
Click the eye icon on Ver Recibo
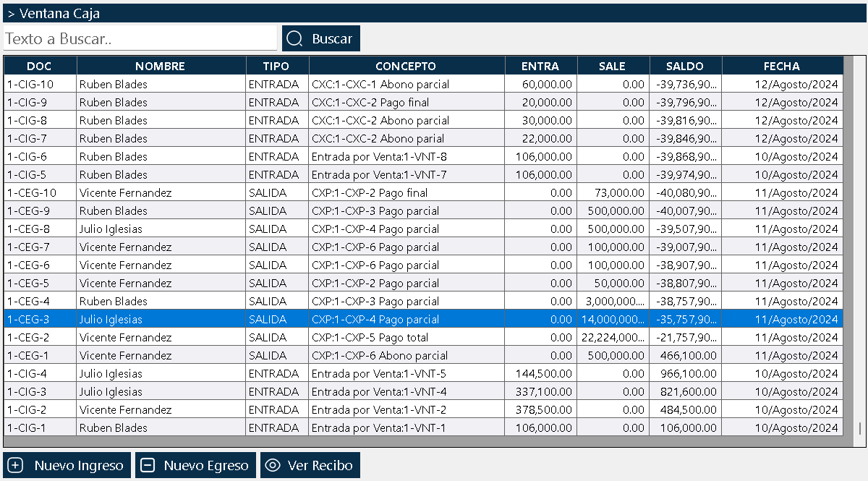pyautogui.click(x=273, y=465)
